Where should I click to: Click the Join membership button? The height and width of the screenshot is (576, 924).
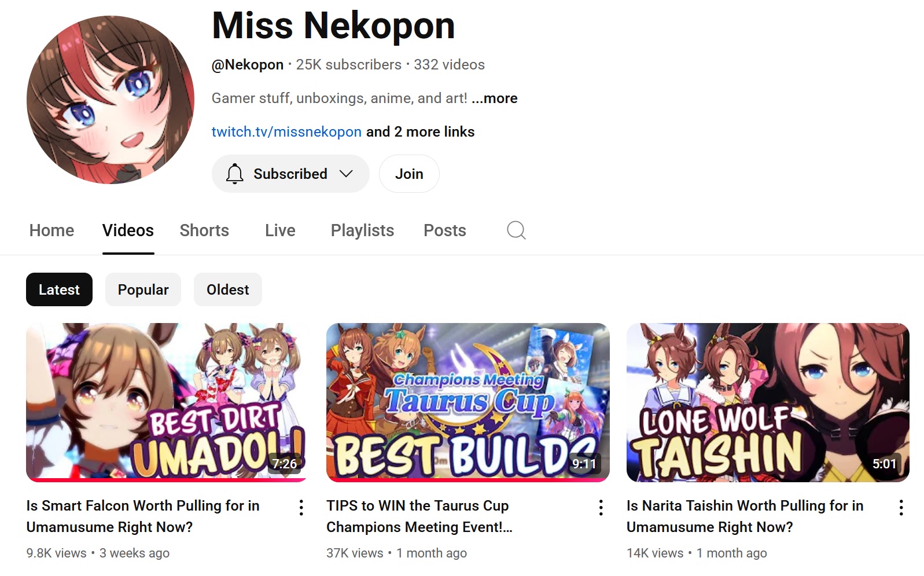click(409, 174)
